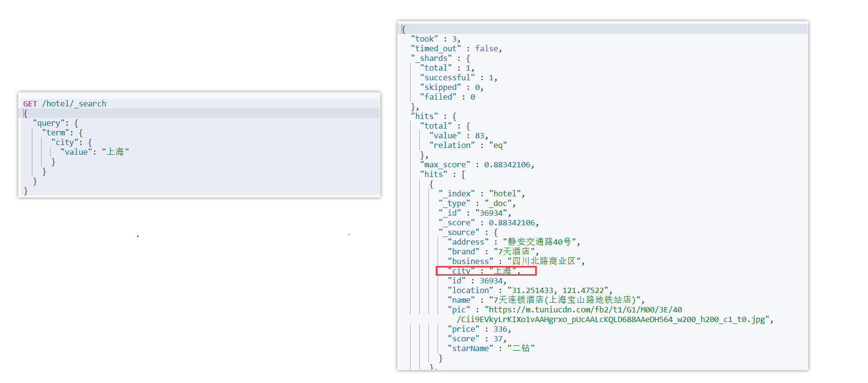Image resolution: width=868 pixels, height=383 pixels.
Task: Click the "city" : "上海" response line
Action: 484,271
